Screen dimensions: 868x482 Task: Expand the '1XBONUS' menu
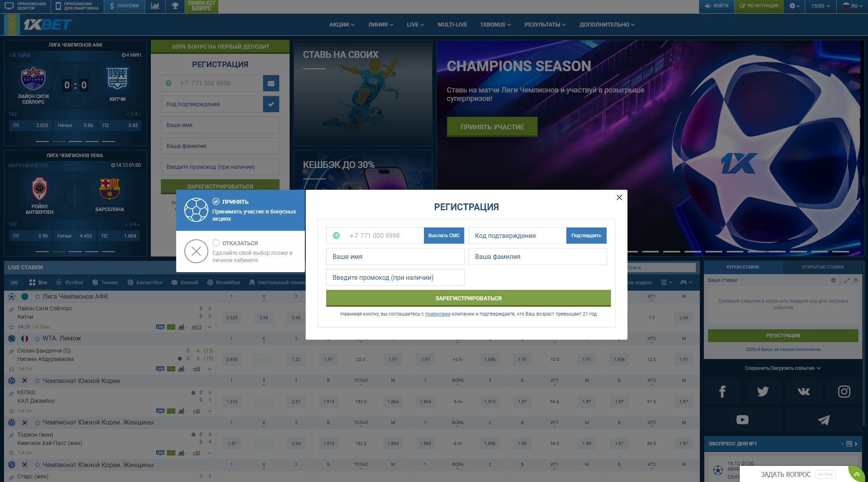coord(496,25)
